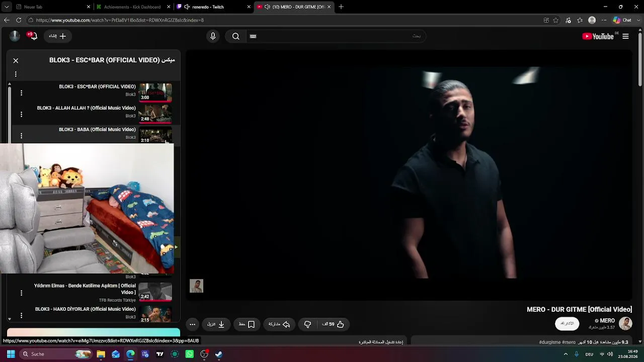Reload the YouTube page

(x=19, y=20)
